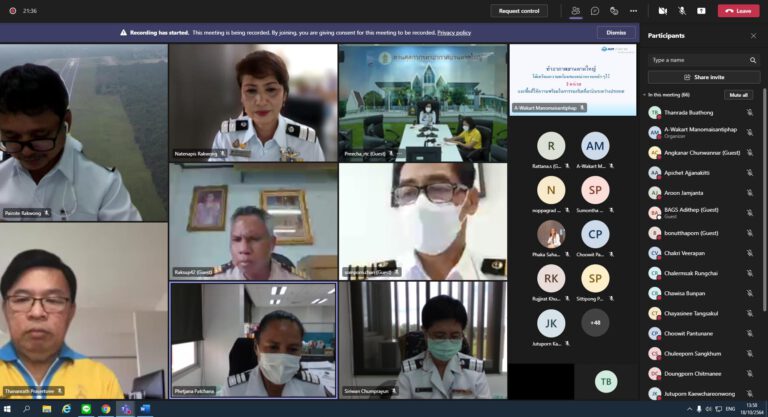768x417 pixels.
Task: Collapse the In this meeting list
Action: pyautogui.click(x=645, y=94)
